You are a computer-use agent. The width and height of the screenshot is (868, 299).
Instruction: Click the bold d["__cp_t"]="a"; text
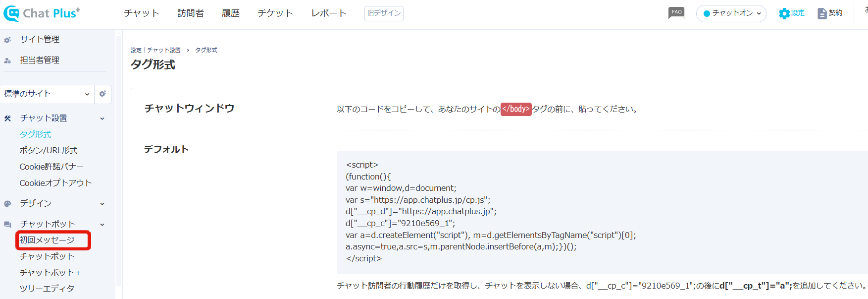tap(756, 286)
